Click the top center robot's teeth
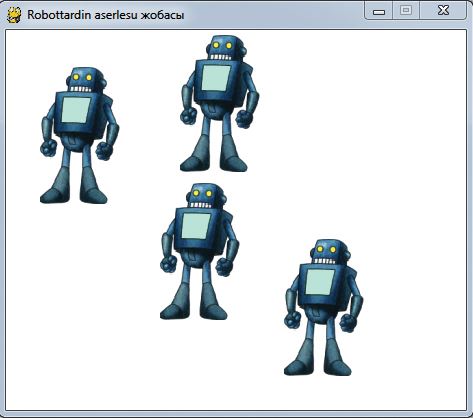Viewport: 473px width, 418px height. pos(220,57)
